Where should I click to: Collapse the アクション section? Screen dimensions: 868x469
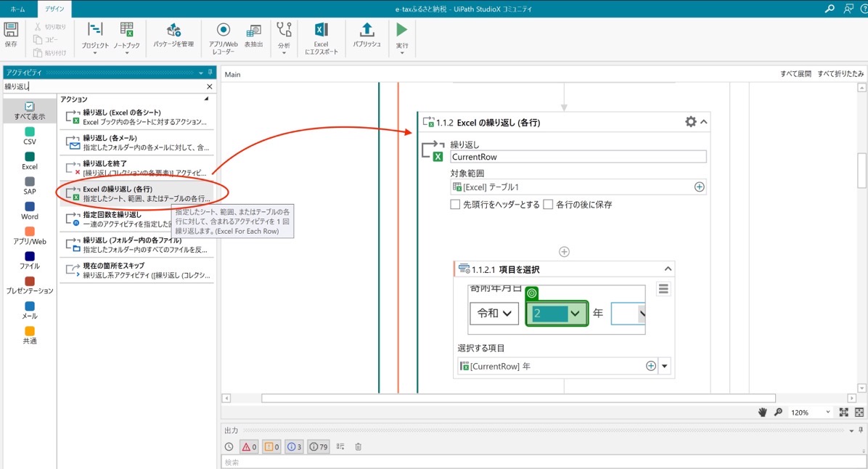206,99
